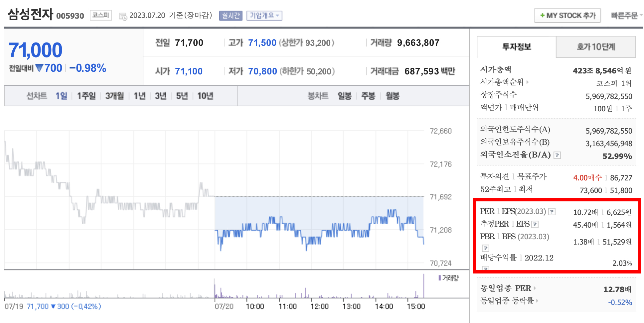Show the 월봉 candlestick chart
The width and height of the screenshot is (644, 323).
[393, 96]
